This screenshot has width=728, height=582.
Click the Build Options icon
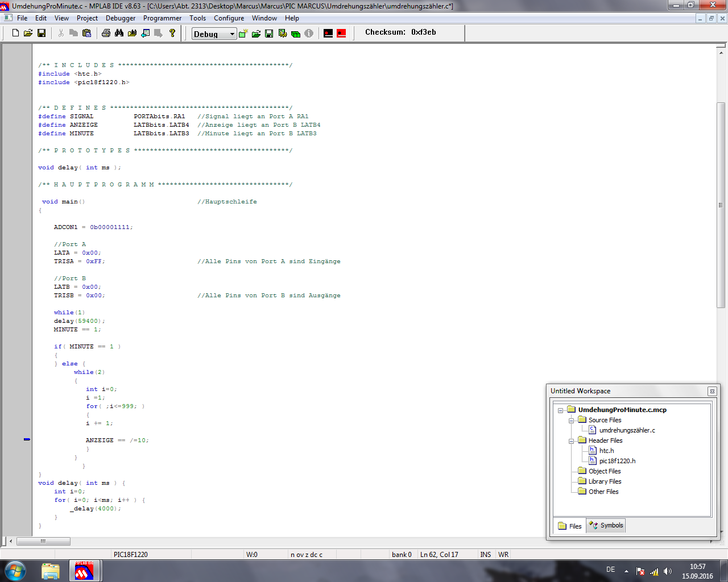tap(283, 34)
